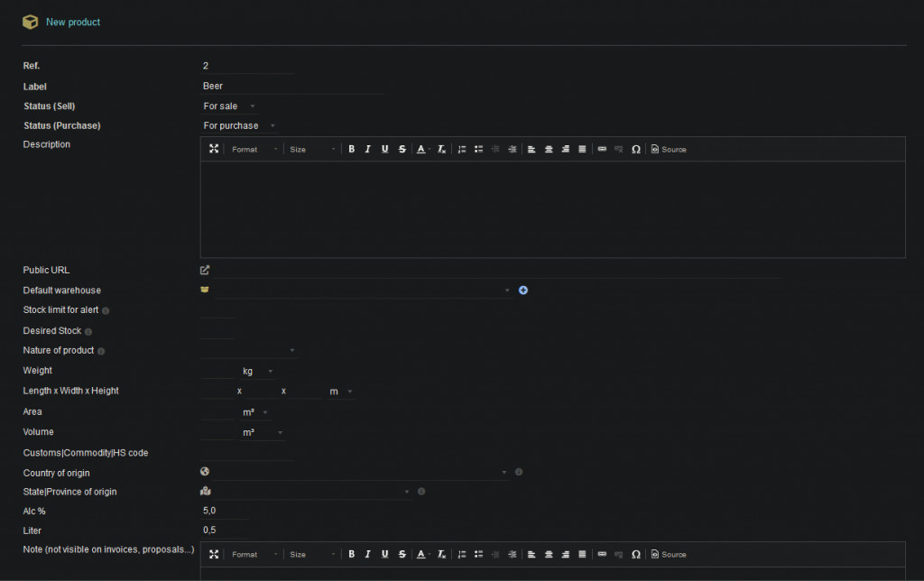Open Format dropdown in Description editor

tap(254, 149)
